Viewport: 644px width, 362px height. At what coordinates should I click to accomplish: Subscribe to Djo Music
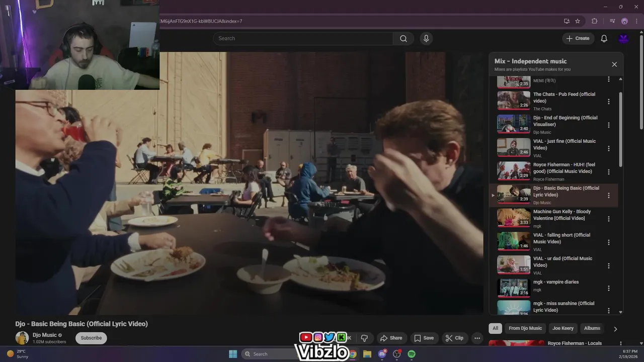coord(91,338)
